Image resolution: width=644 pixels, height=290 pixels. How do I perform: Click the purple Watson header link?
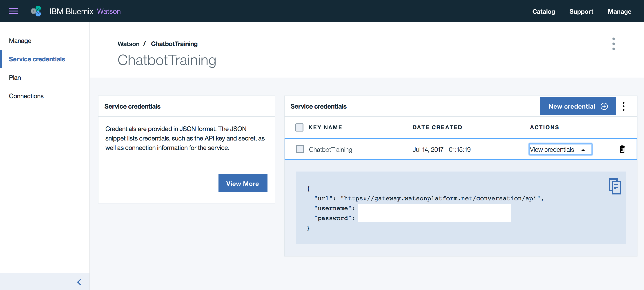tap(109, 11)
